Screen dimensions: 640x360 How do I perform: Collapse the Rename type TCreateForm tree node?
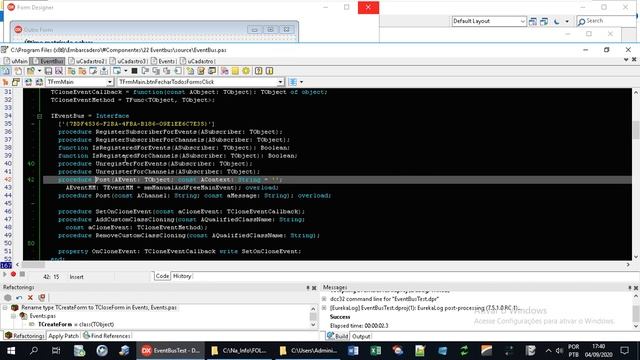click(5, 307)
